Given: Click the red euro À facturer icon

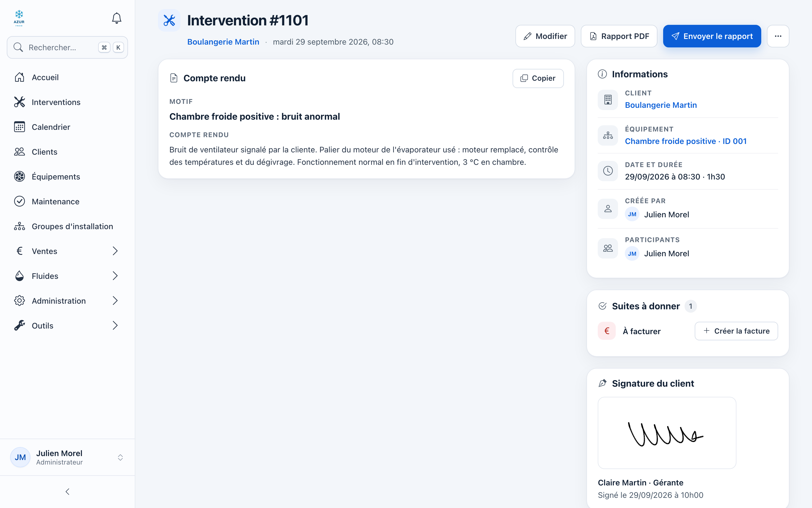Looking at the screenshot, I should tap(607, 331).
